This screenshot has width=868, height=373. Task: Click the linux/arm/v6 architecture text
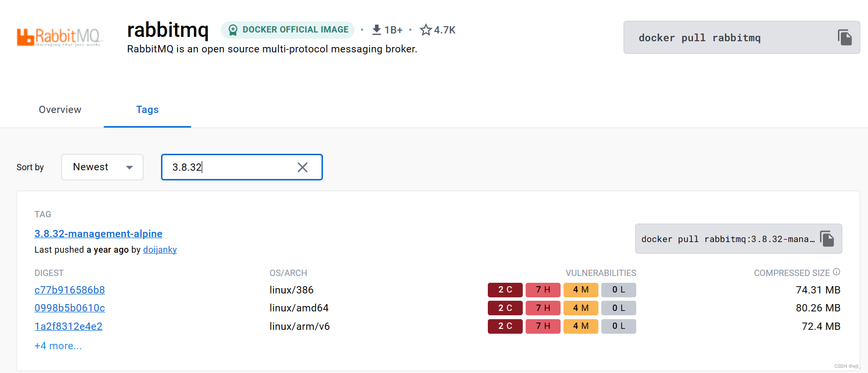(x=300, y=326)
